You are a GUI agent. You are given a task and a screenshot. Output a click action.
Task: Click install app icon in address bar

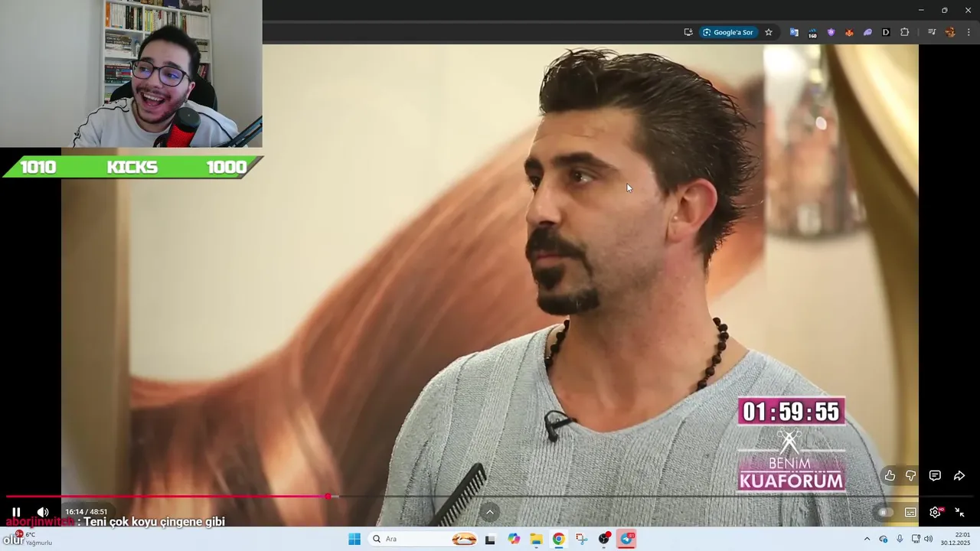[688, 32]
